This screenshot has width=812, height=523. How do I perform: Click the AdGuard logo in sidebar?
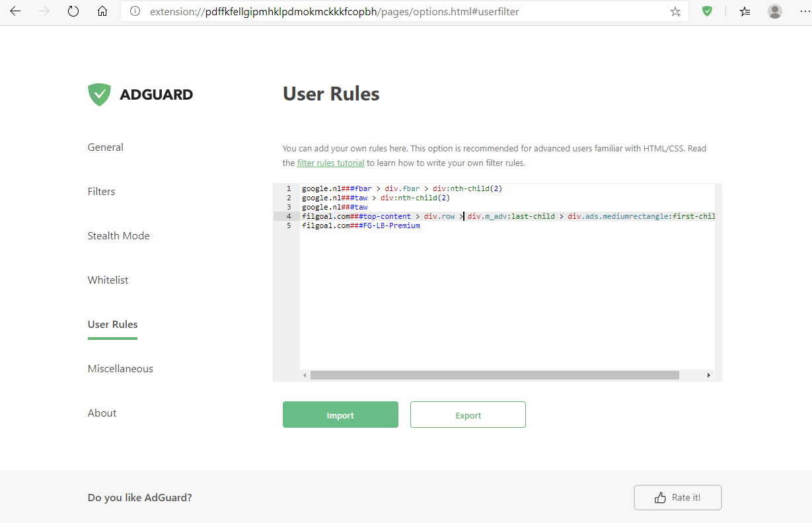click(x=141, y=95)
